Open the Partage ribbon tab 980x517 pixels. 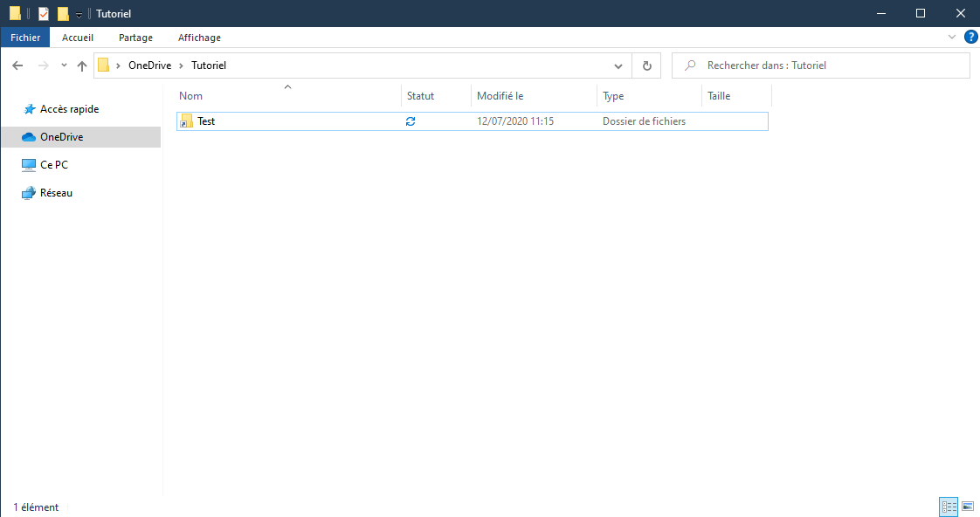coord(135,38)
